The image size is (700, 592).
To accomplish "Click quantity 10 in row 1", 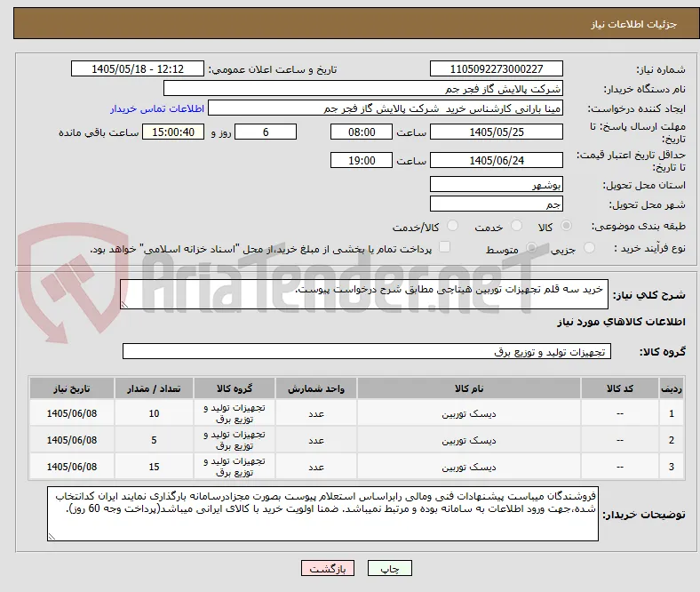I will (x=154, y=413).
